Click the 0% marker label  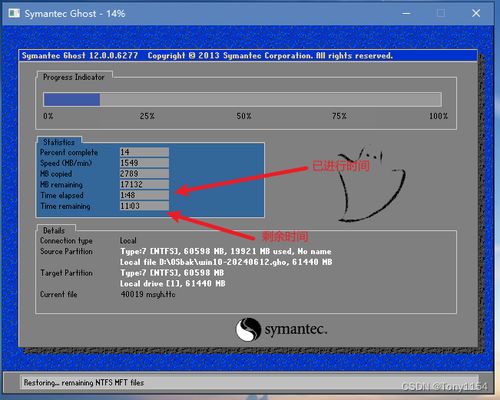point(48,116)
